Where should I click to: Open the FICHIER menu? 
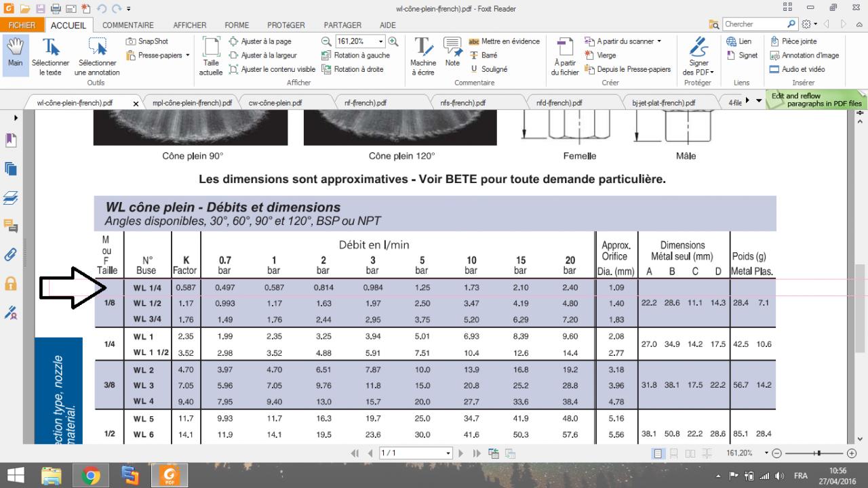[22, 25]
